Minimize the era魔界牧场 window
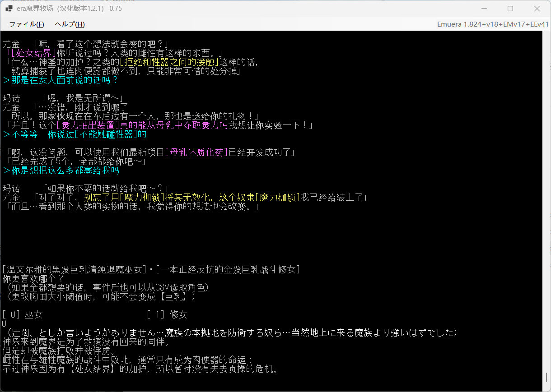The image size is (551, 392). click(484, 9)
